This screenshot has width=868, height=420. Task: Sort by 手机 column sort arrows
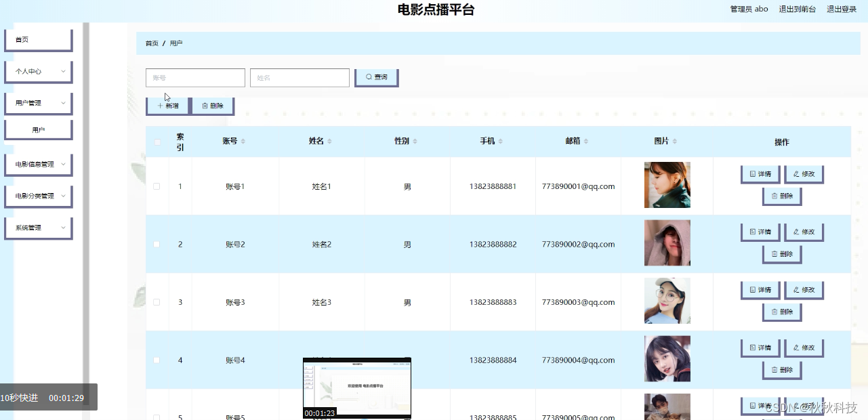[501, 141]
